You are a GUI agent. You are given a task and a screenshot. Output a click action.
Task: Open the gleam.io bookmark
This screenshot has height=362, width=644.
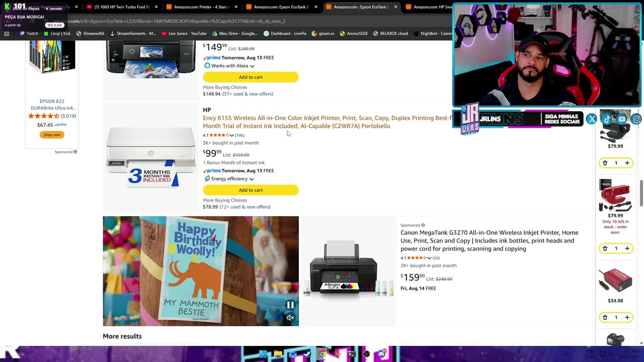click(323, 34)
